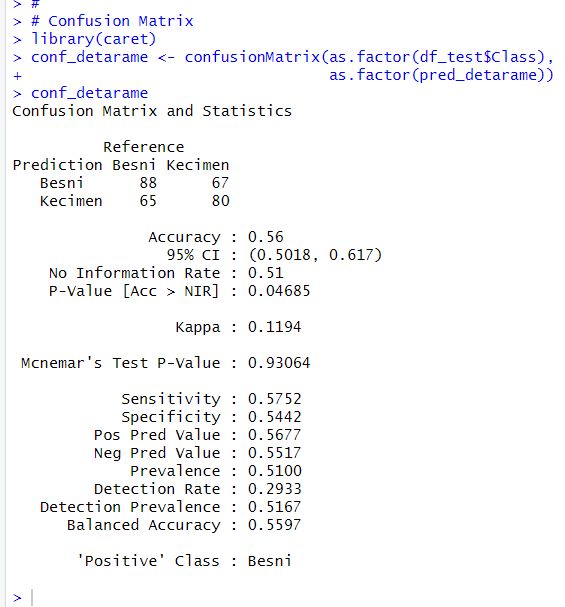
Task: Click the No Information Rate value 0.51
Action: coord(265,273)
